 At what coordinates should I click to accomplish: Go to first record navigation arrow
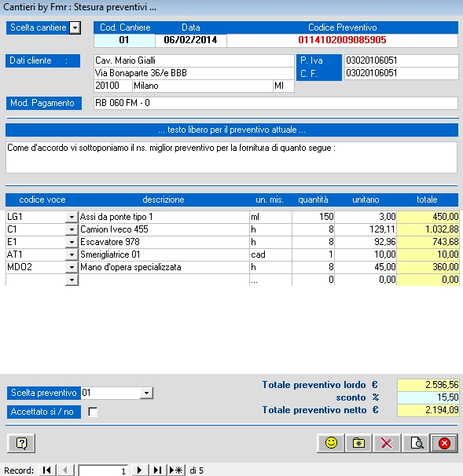47,471
